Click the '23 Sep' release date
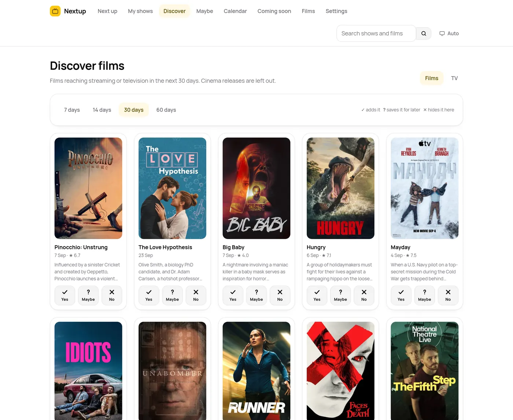Viewport: 513px width, 420px height. [146, 255]
